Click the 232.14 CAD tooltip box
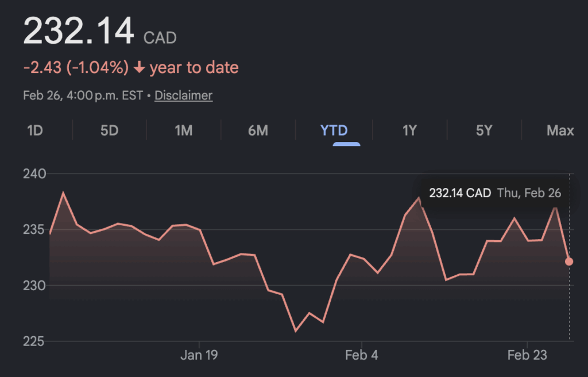The width and height of the screenshot is (588, 377). pos(495,193)
